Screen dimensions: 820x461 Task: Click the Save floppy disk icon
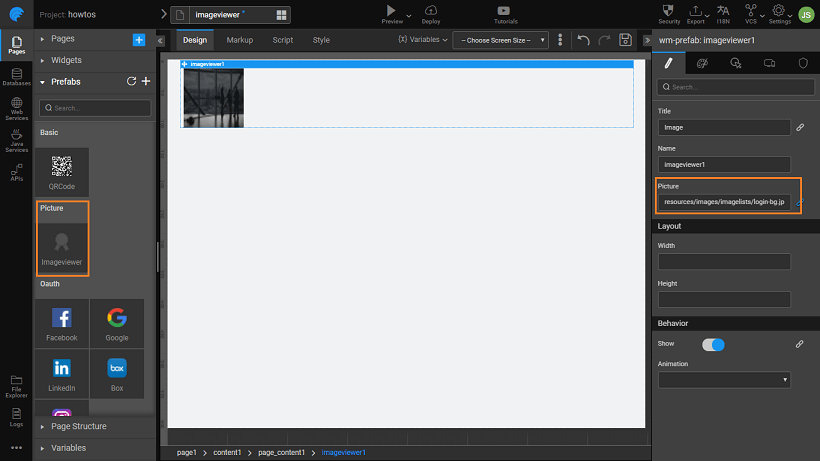(626, 40)
